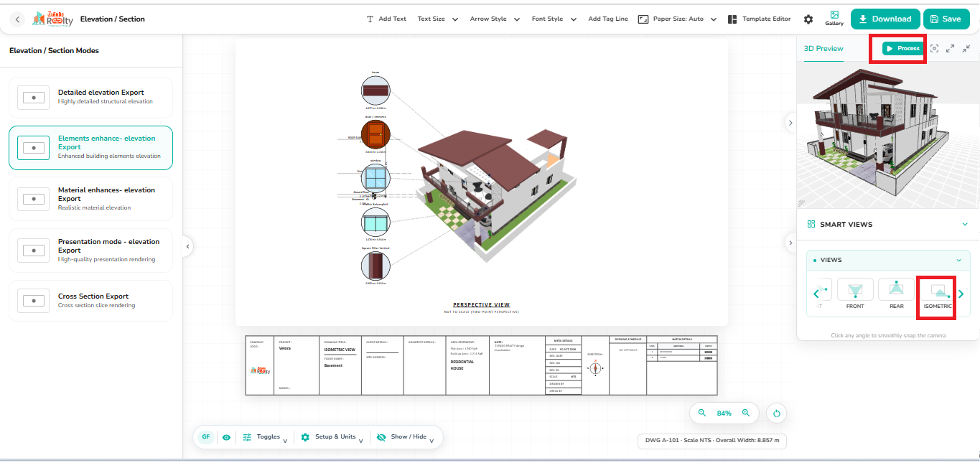Open the Setup & Units menu
The image size is (980, 463).
[333, 437]
